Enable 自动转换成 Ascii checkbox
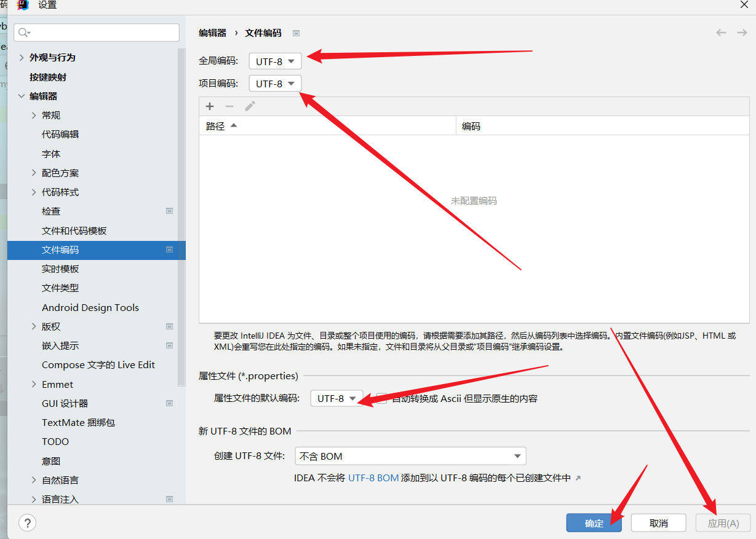 380,398
